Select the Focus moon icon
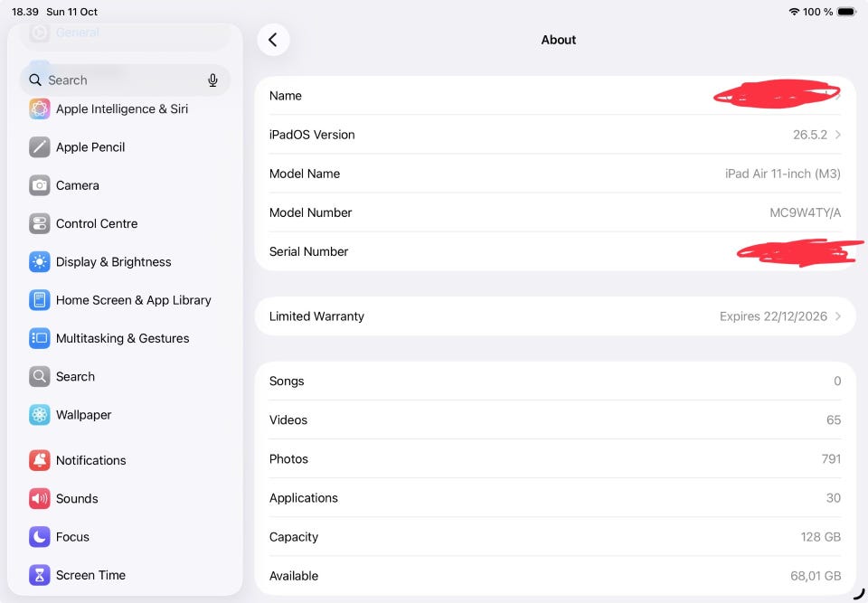The width and height of the screenshot is (868, 603). (39, 536)
